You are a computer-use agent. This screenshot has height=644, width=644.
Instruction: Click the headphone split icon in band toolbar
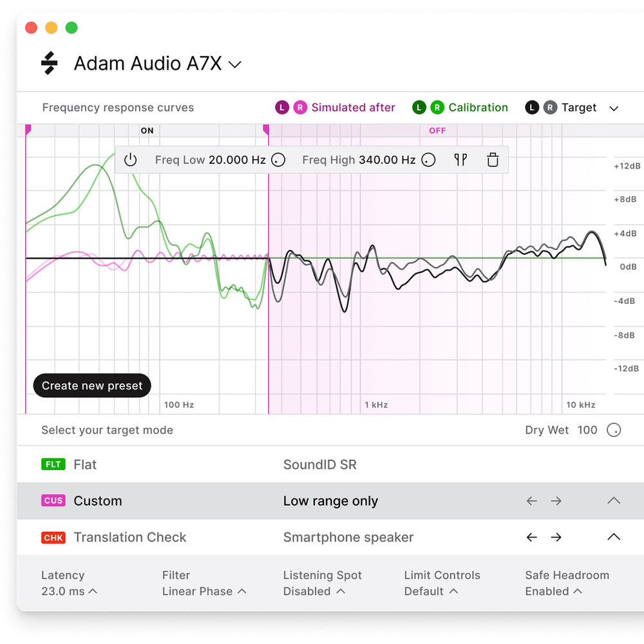tap(460, 160)
